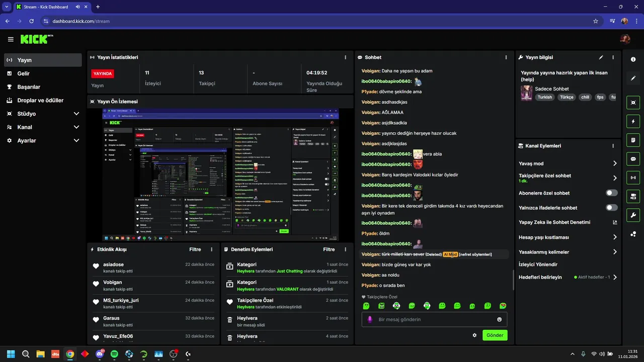Open chat settings gear beside Gönder
The image size is (644, 362).
click(x=474, y=335)
